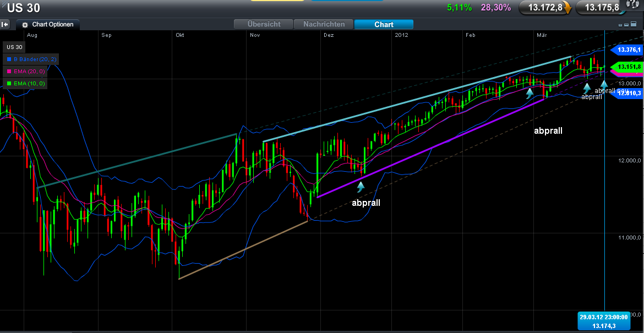Screen dimensions: 644x333
Task: Click the blue B Bänder color swatch
Action: click(9, 59)
